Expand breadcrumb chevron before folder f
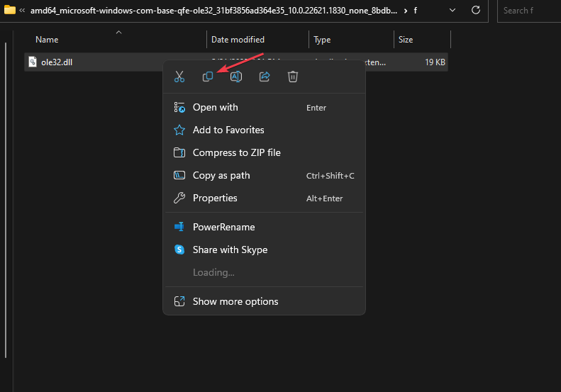The height and width of the screenshot is (392, 561). tap(405, 11)
